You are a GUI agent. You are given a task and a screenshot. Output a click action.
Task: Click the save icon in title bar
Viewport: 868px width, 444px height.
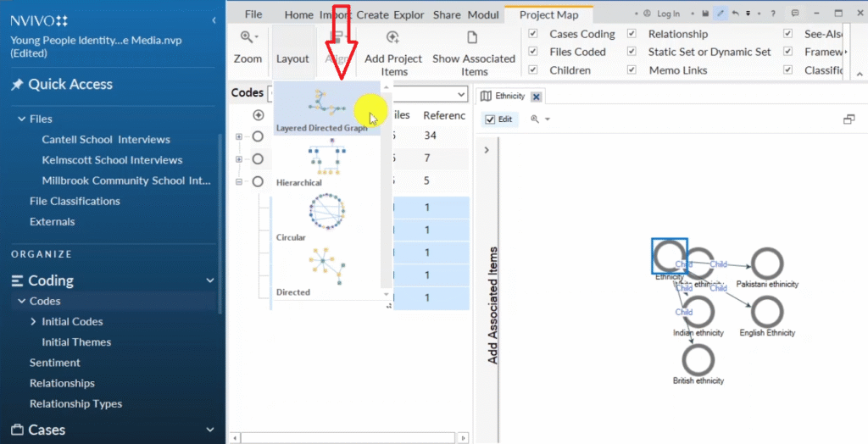coord(705,14)
